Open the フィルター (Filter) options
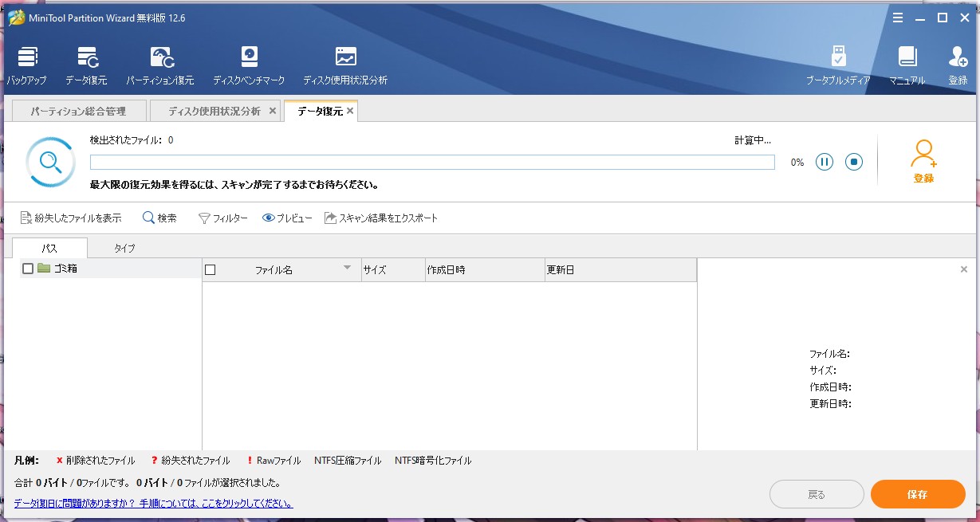Image resolution: width=980 pixels, height=522 pixels. point(223,218)
